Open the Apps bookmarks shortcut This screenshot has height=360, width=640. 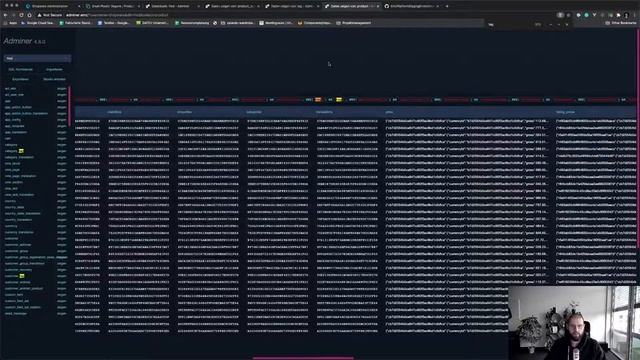(11, 23)
